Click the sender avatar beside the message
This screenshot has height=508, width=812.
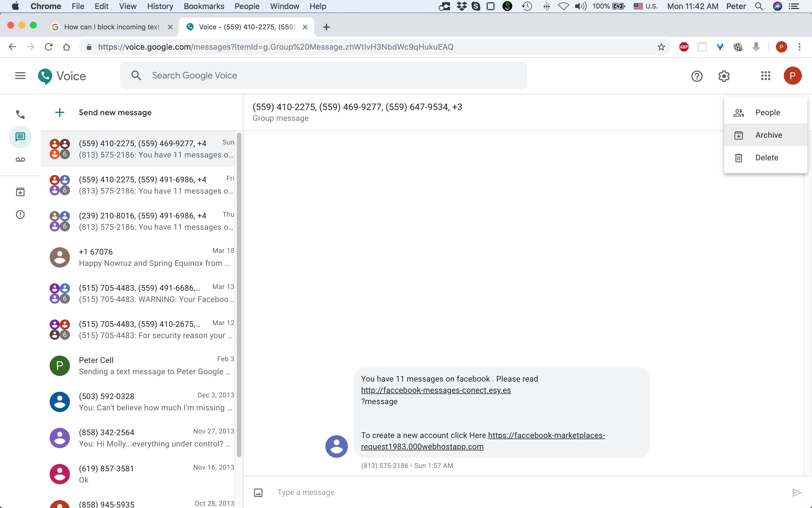tap(337, 446)
